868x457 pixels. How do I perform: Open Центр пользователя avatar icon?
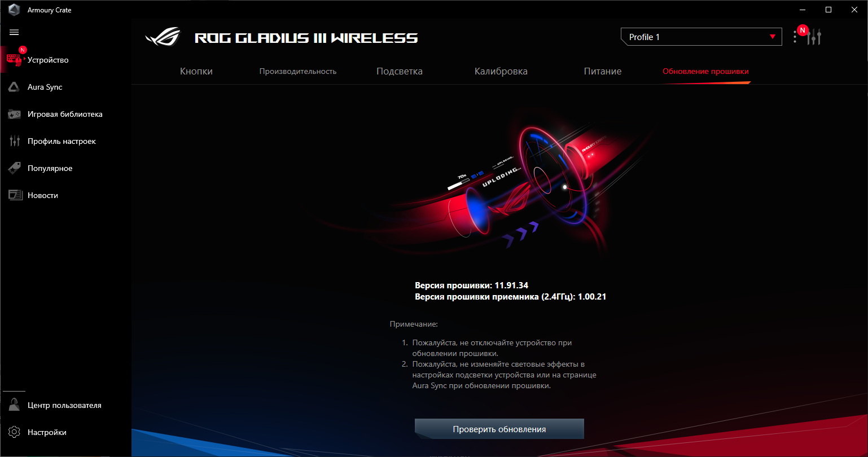coord(14,405)
